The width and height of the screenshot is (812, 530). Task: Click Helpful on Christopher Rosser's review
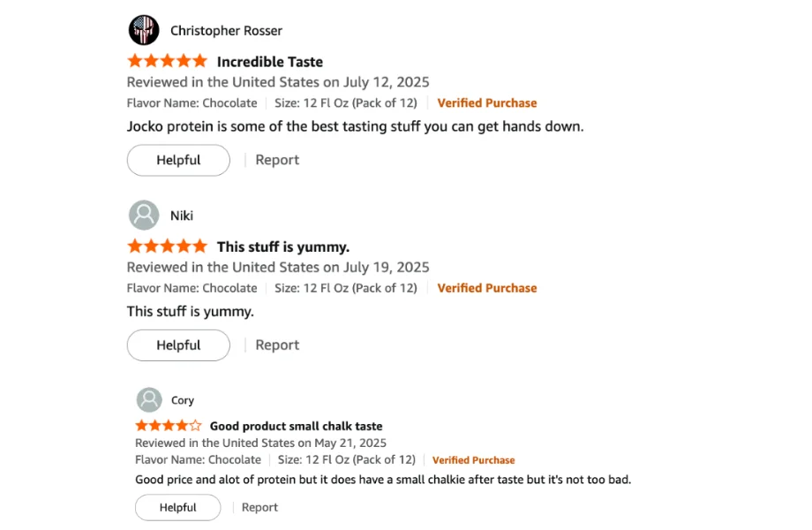[178, 160]
